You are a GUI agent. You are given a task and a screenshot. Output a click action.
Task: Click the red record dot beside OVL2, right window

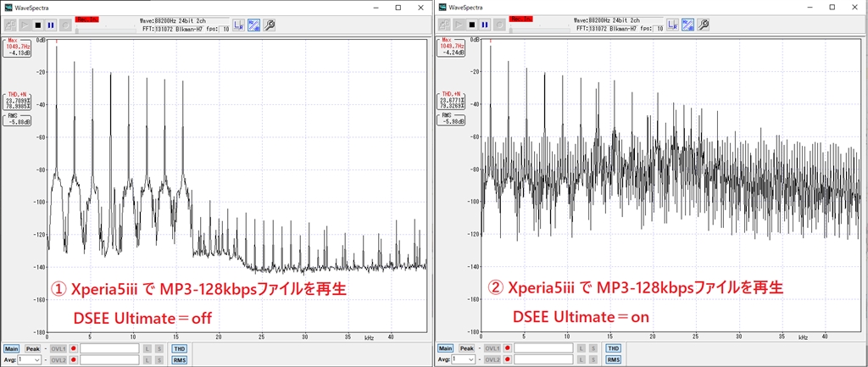(508, 360)
